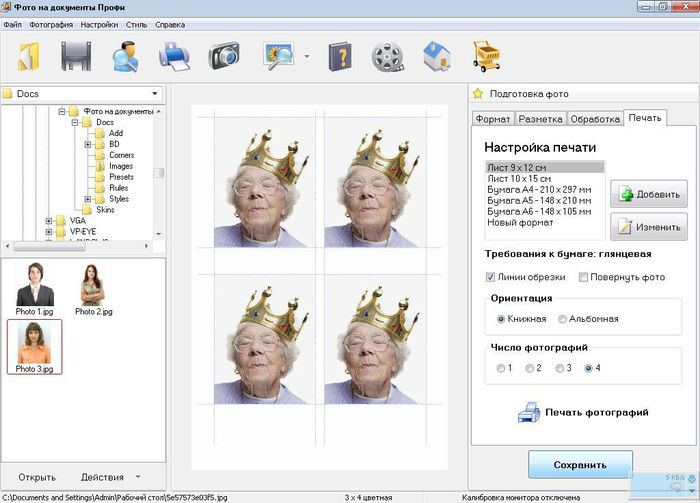Click the Изменить button
The height and width of the screenshot is (503, 700).
click(x=649, y=227)
